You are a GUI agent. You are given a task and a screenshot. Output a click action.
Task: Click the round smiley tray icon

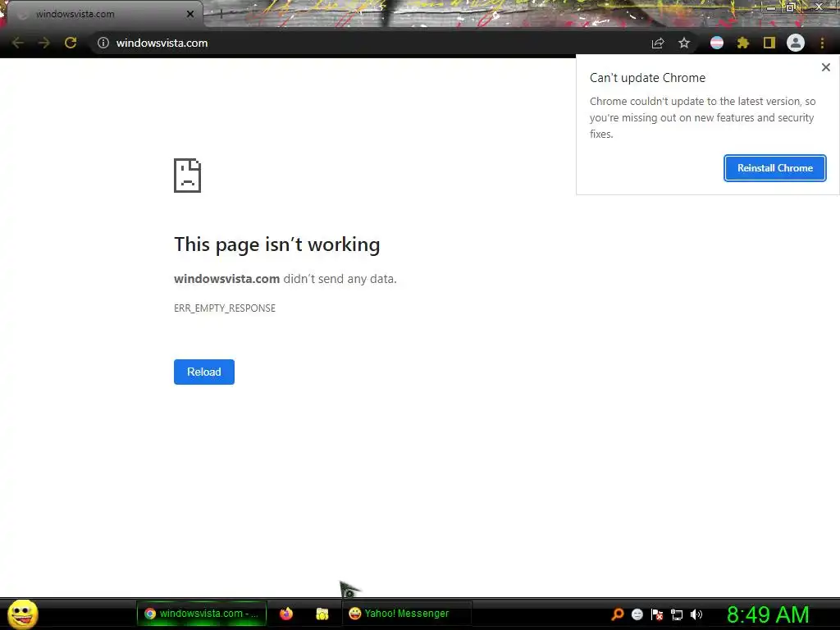point(637,614)
